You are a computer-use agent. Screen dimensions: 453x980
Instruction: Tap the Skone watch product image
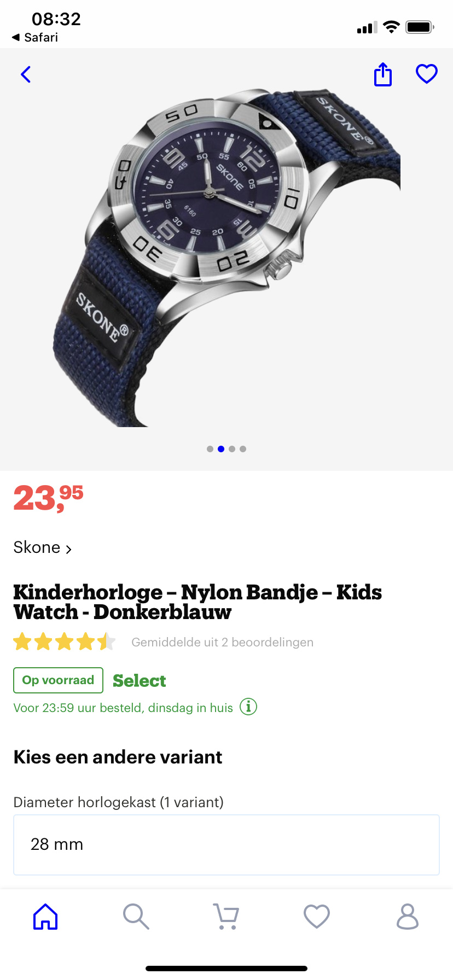(226, 257)
